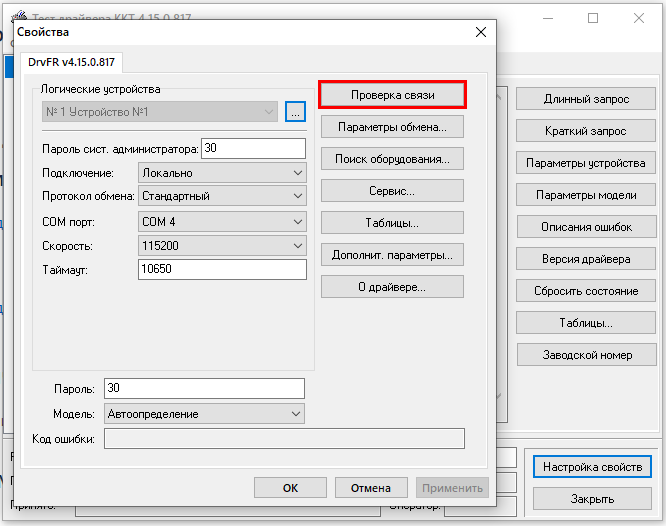The image size is (666, 526).
Task: Click the ellipsis button next to logical device
Action: click(294, 112)
